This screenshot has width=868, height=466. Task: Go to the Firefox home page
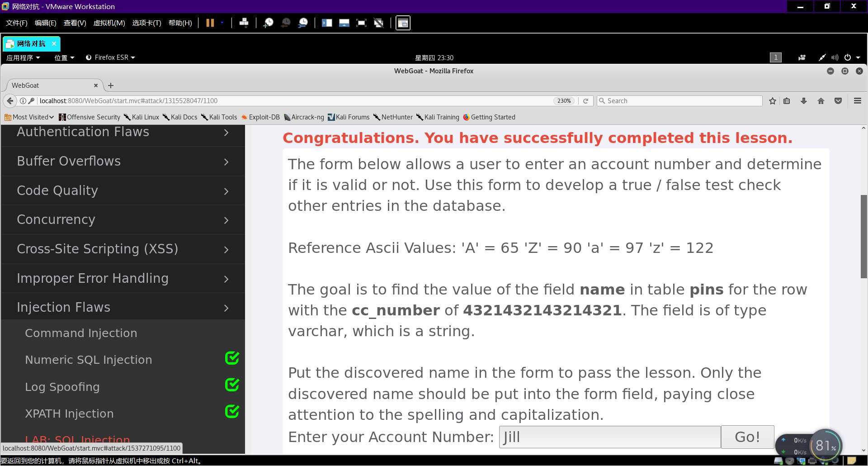(x=821, y=100)
